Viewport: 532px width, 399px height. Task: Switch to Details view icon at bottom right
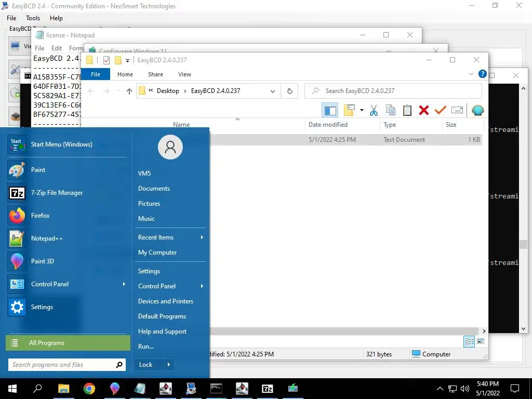click(x=469, y=341)
